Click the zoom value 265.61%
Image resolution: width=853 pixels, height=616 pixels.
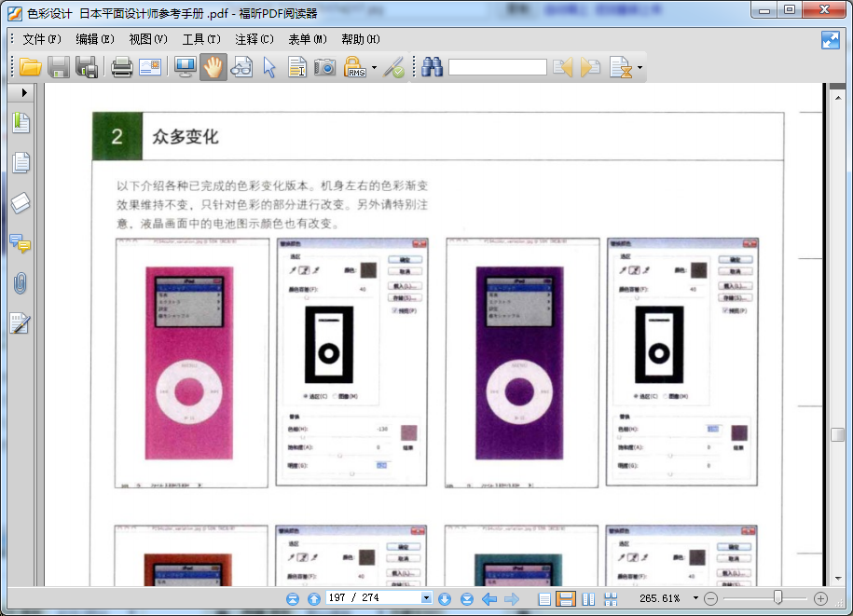point(659,598)
